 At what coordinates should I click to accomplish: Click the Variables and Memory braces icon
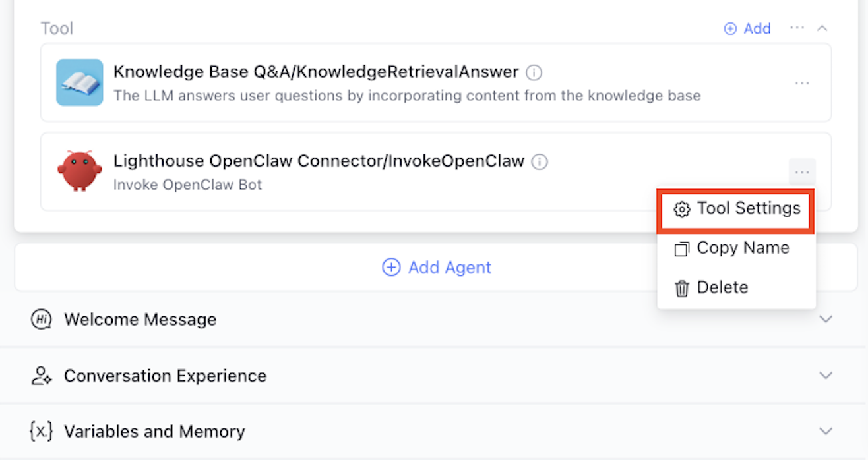(41, 432)
